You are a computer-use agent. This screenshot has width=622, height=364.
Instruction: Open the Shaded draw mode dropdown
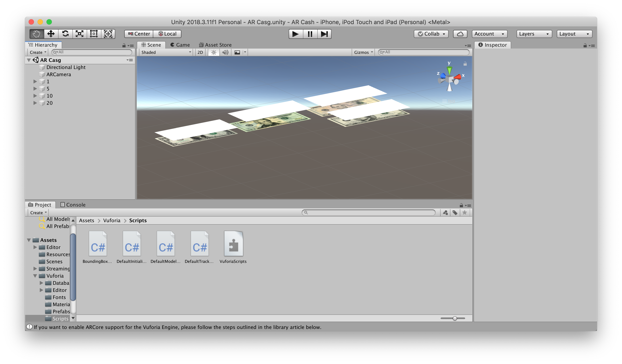[x=166, y=52]
